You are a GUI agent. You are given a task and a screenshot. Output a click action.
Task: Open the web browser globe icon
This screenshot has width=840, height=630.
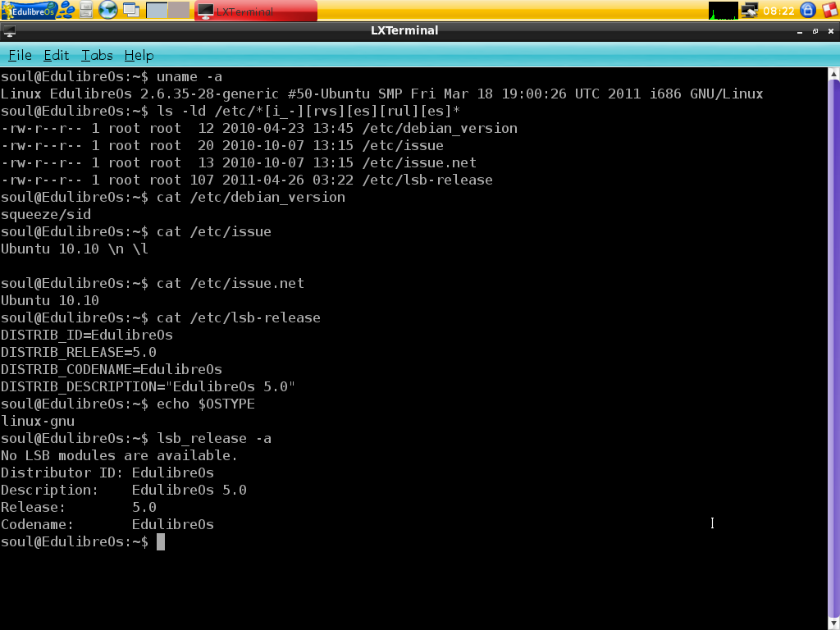click(108, 10)
